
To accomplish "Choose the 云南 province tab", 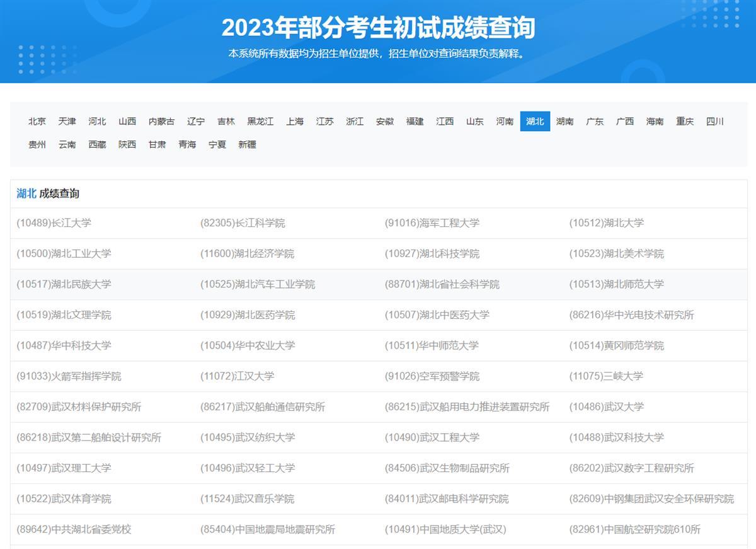I will (x=67, y=144).
